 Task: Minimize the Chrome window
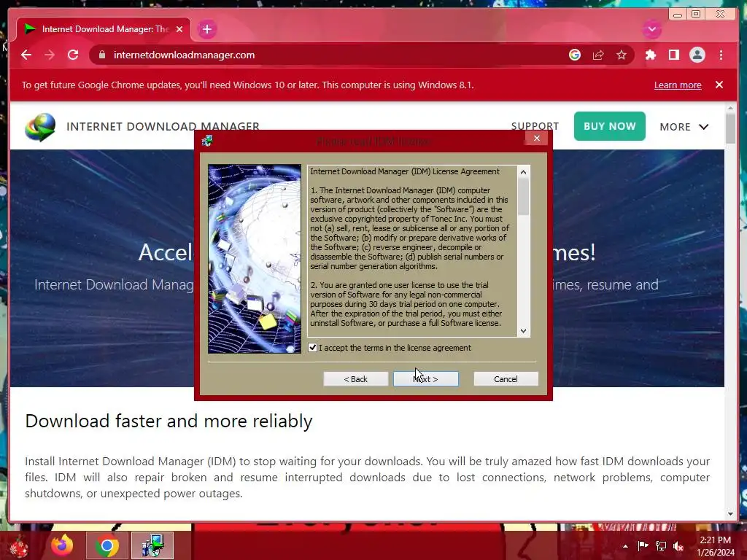[x=678, y=15]
